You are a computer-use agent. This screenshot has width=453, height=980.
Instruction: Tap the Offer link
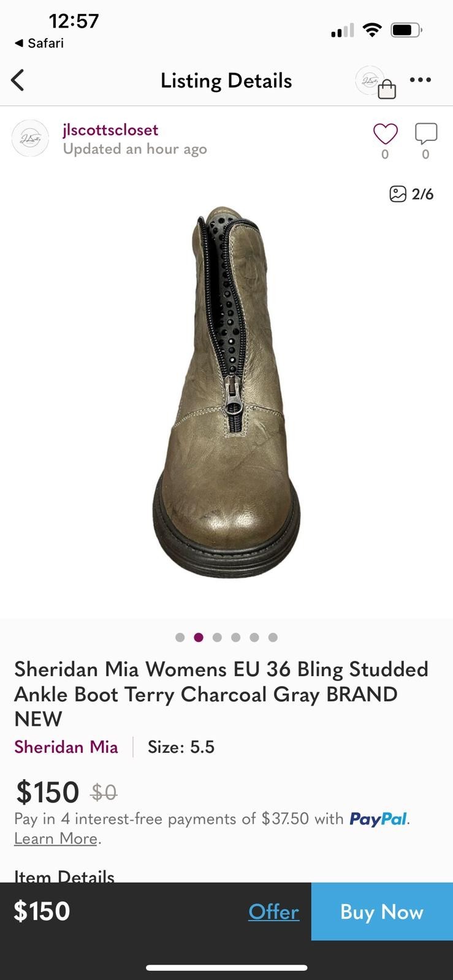pos(273,911)
